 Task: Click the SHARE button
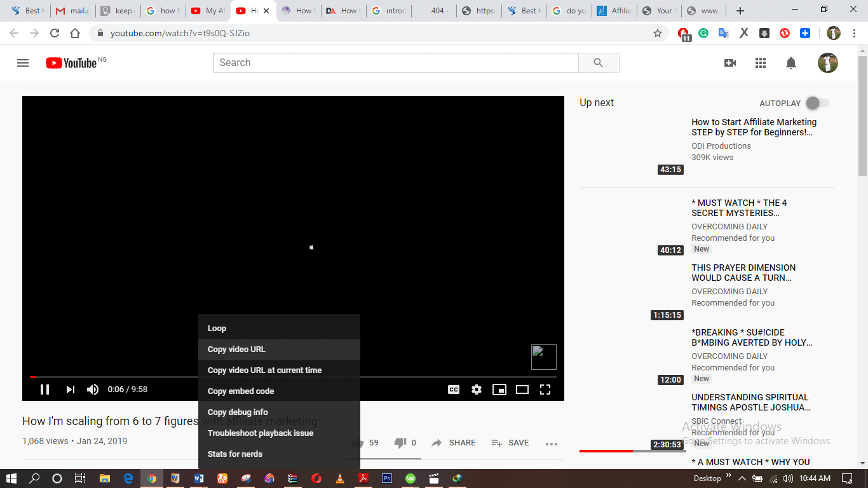(454, 443)
